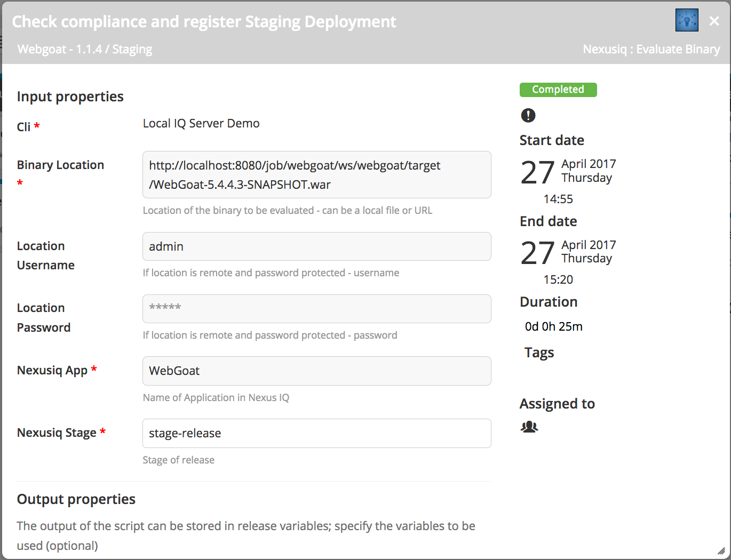Click the end time 15:20
Screen dimensions: 731x560
coord(558,279)
